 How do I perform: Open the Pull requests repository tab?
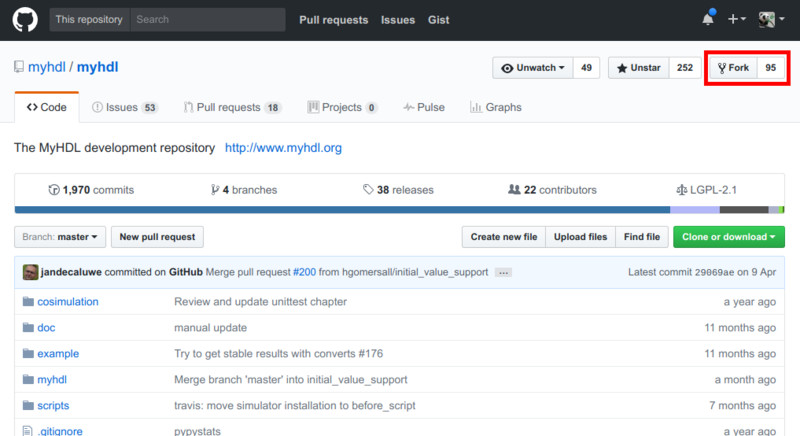click(x=232, y=107)
